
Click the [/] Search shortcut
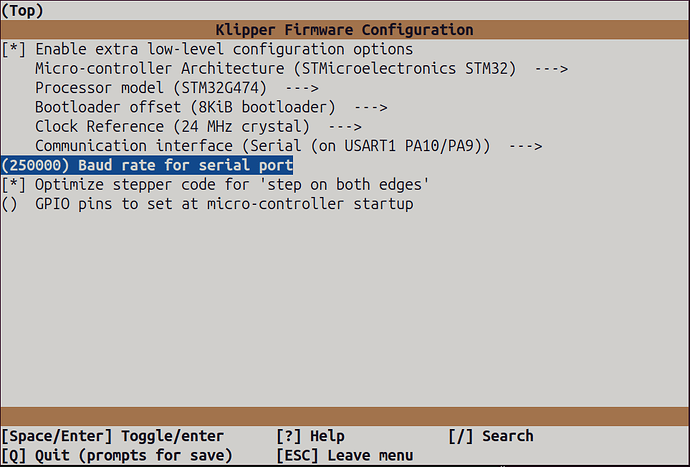(491, 436)
